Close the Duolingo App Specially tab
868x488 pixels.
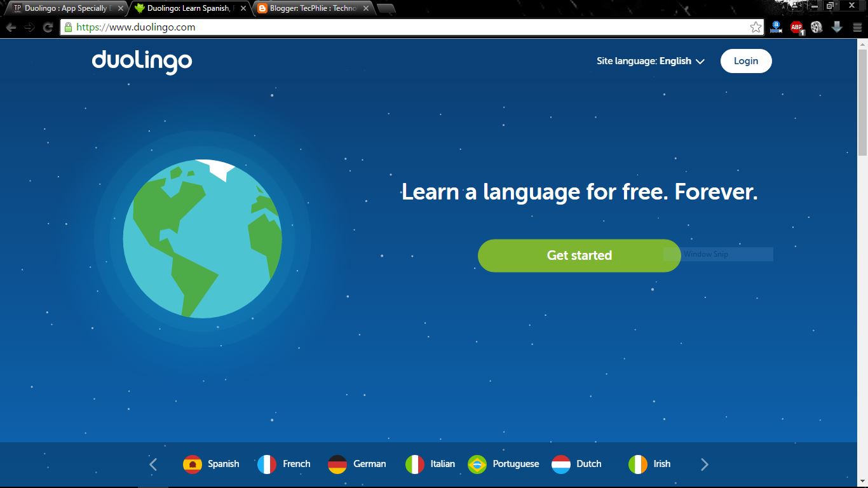tap(121, 8)
